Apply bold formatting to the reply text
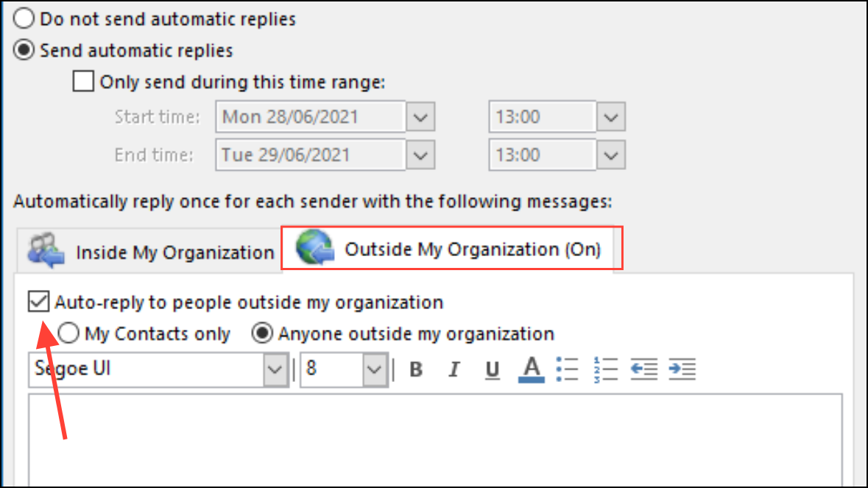Viewport: 868px width, 488px height. coord(416,369)
